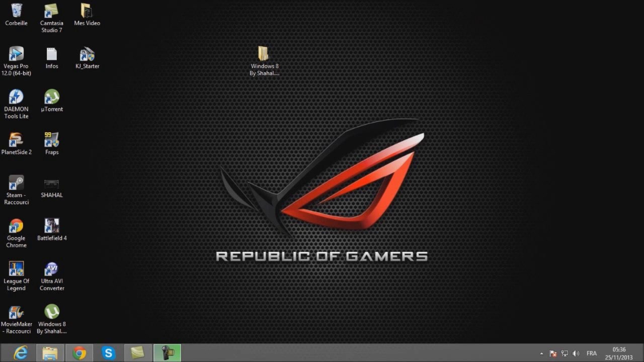This screenshot has height=362, width=644.
Task: Select the Windows 8 By Shahal torrent file
Action: pos(52,319)
